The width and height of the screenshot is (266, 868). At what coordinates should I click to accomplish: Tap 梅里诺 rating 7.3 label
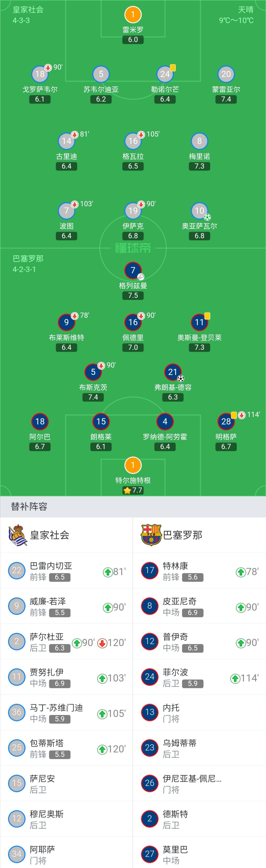pyautogui.click(x=199, y=166)
